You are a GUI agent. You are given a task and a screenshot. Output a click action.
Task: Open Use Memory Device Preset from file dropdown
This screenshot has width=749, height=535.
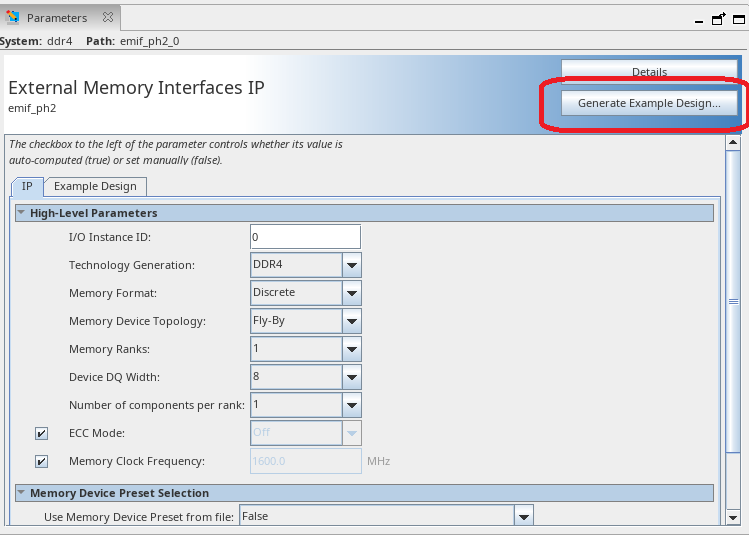[x=524, y=516]
